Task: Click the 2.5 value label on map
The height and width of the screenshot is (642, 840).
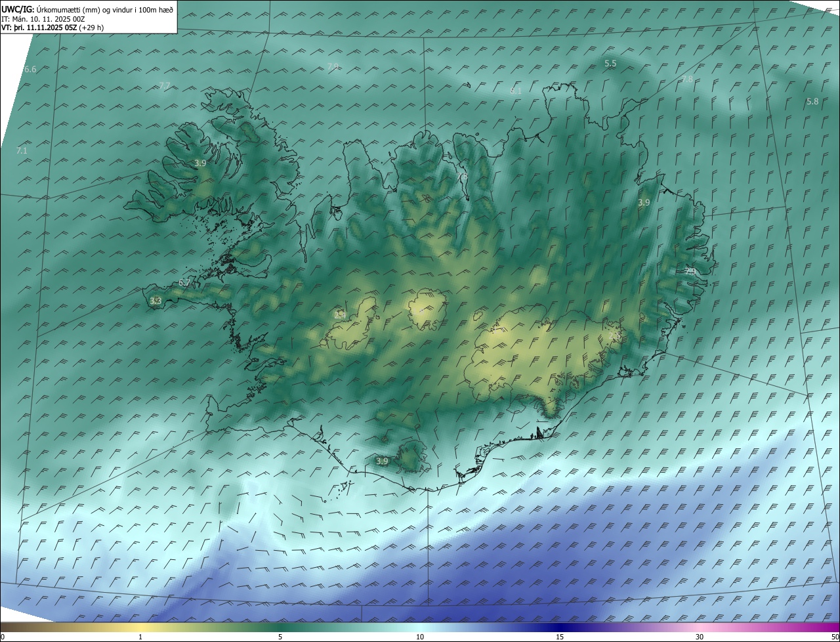Action: pyautogui.click(x=614, y=335)
